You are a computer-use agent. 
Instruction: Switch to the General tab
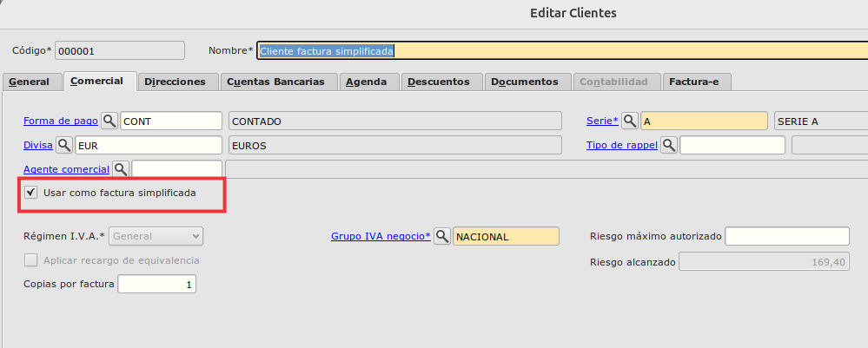coord(29,82)
